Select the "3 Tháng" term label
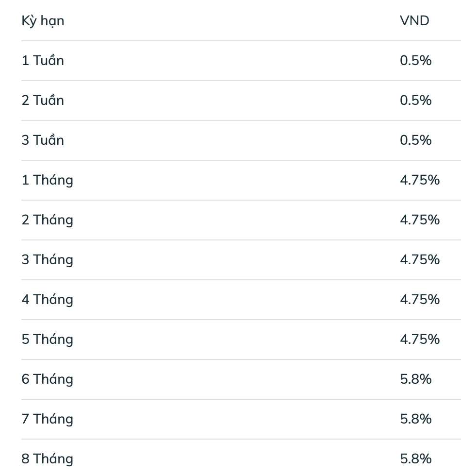Image resolution: width=461 pixels, height=476 pixels. tap(47, 260)
